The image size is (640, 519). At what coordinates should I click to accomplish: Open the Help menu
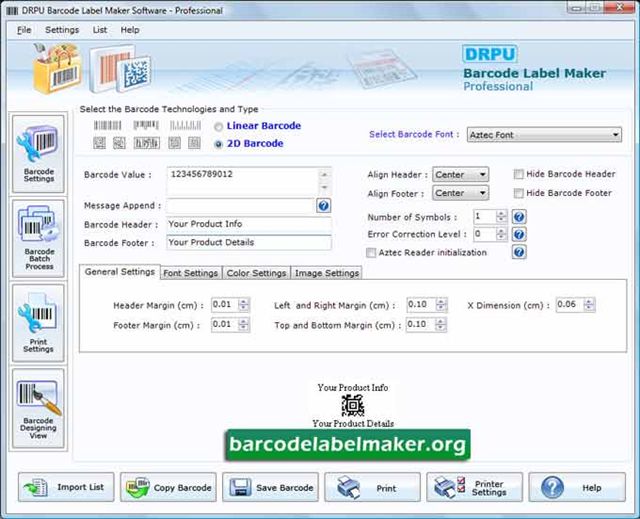130,30
